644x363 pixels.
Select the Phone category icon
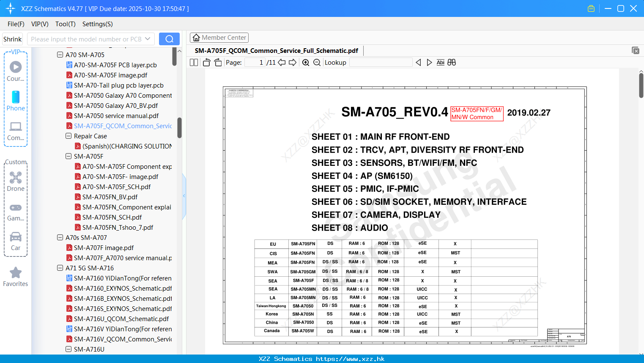[x=16, y=97]
